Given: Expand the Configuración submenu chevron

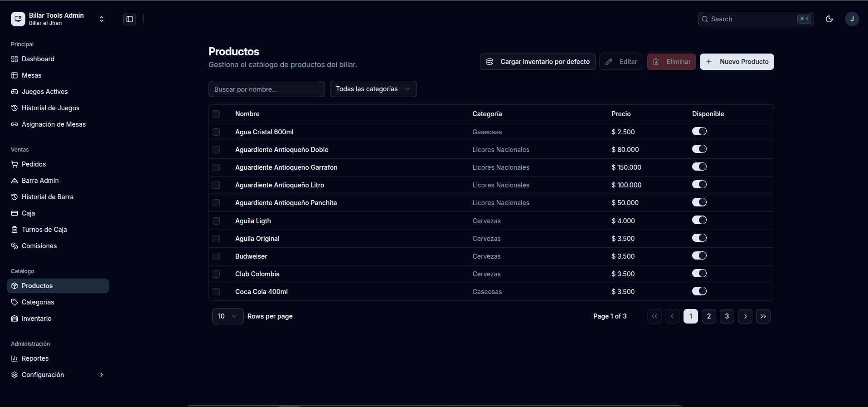Looking at the screenshot, I should tap(102, 375).
